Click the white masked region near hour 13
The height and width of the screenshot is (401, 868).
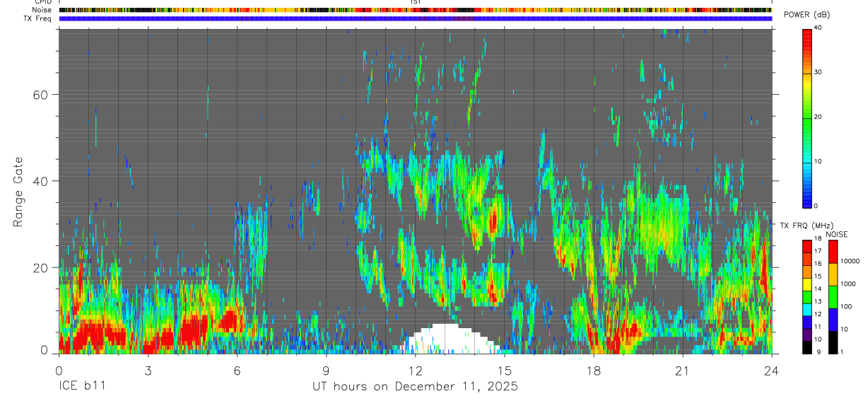tap(445, 339)
